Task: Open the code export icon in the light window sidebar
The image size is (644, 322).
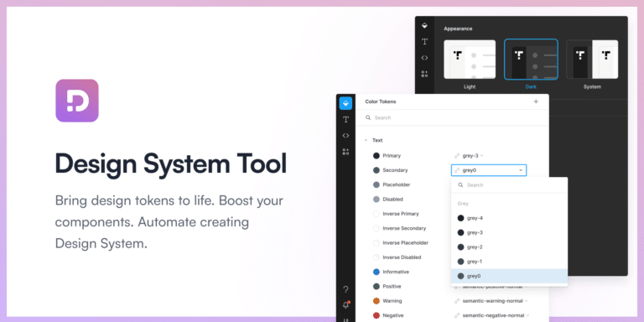Action: [345, 136]
